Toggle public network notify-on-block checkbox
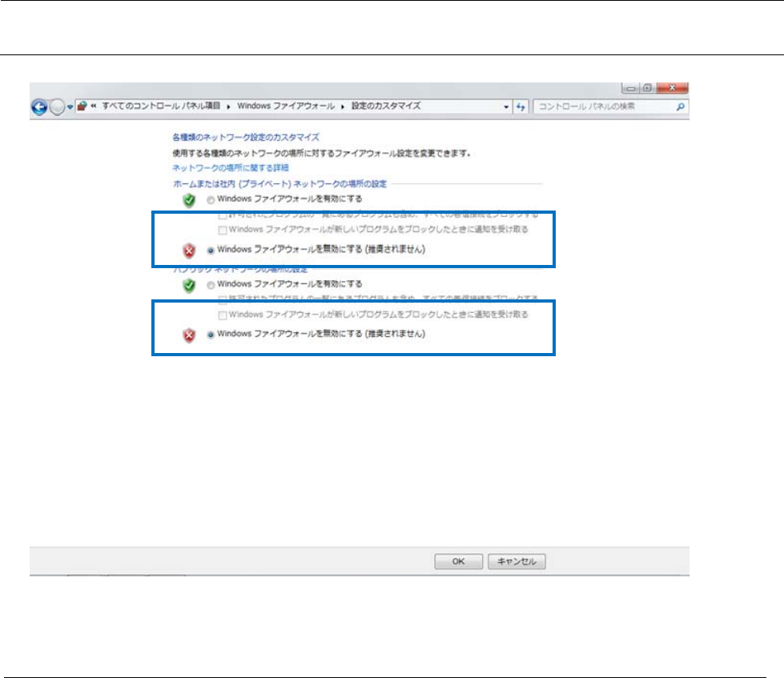The image size is (784, 678). pyautogui.click(x=223, y=315)
